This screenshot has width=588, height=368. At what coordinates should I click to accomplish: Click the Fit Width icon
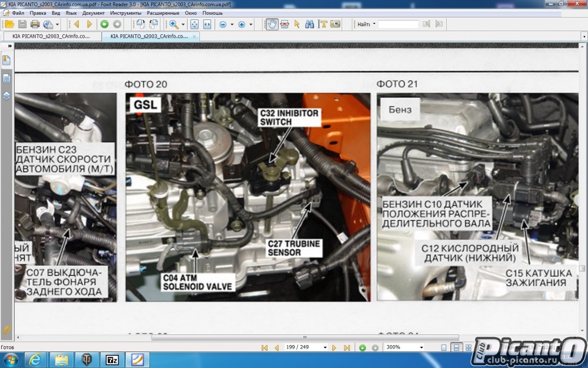(207, 24)
